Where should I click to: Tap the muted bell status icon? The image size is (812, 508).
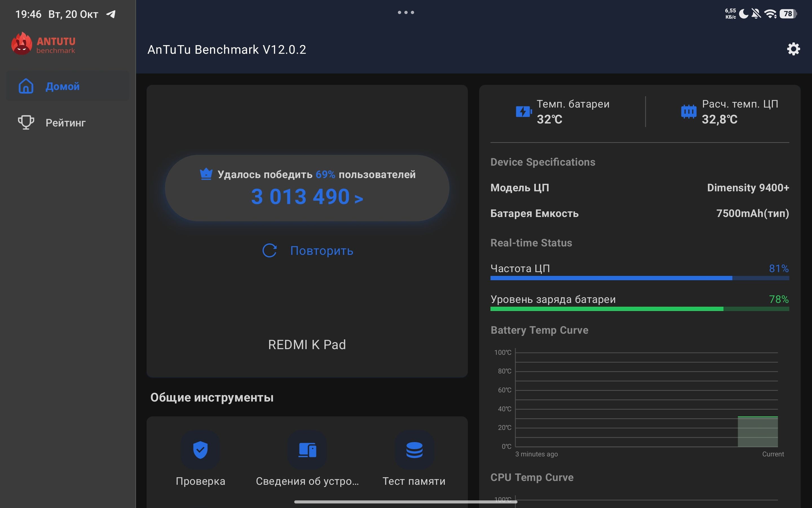click(756, 14)
